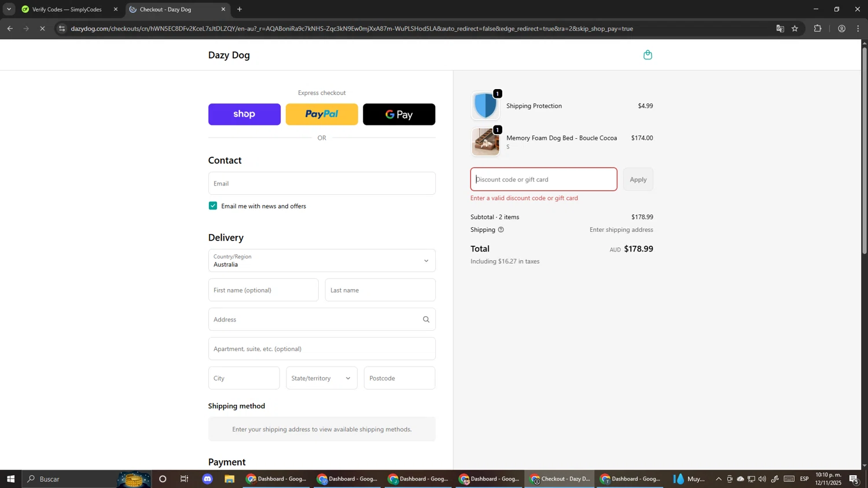This screenshot has height=488, width=868.
Task: Open the Country/Region dropdown
Action: (x=322, y=261)
